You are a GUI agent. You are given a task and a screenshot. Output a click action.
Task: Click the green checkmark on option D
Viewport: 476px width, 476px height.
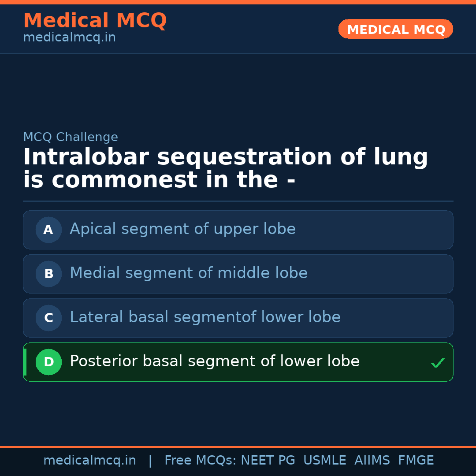(437, 363)
